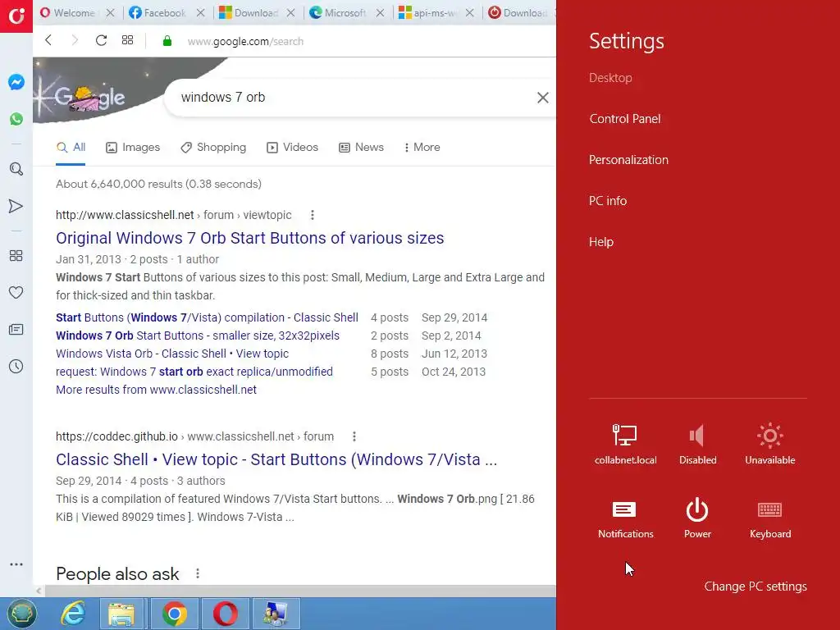Switch to Opera on taskbar

coord(226,614)
